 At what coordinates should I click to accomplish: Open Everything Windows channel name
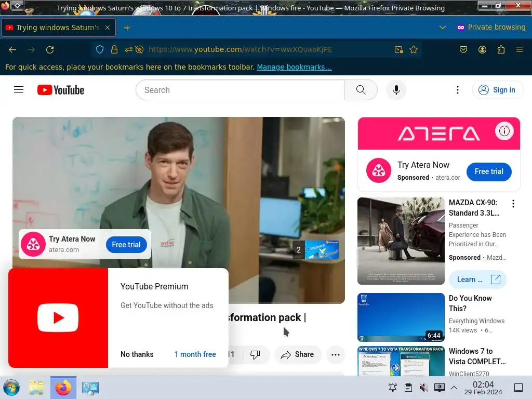477,321
